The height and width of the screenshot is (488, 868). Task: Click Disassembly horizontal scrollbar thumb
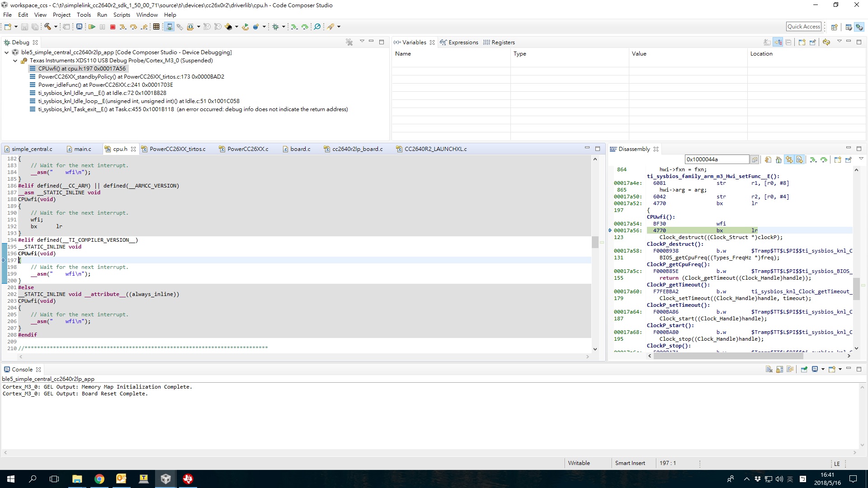(x=728, y=356)
